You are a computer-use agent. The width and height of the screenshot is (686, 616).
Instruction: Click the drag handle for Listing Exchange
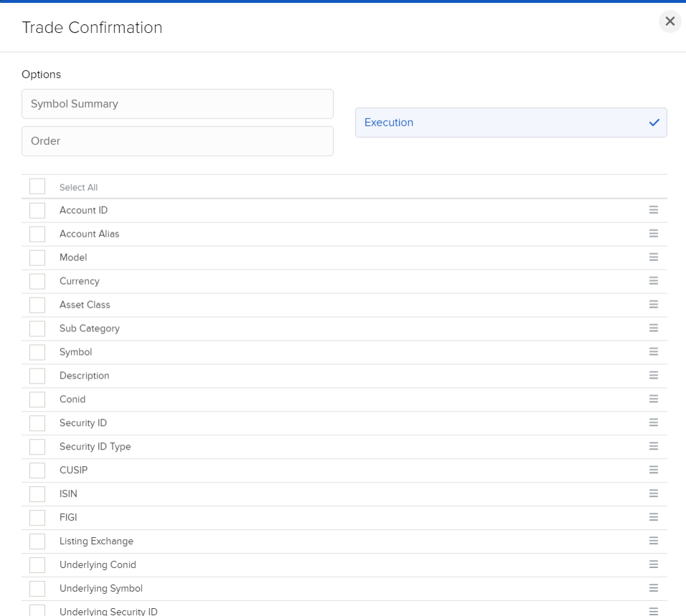653,541
